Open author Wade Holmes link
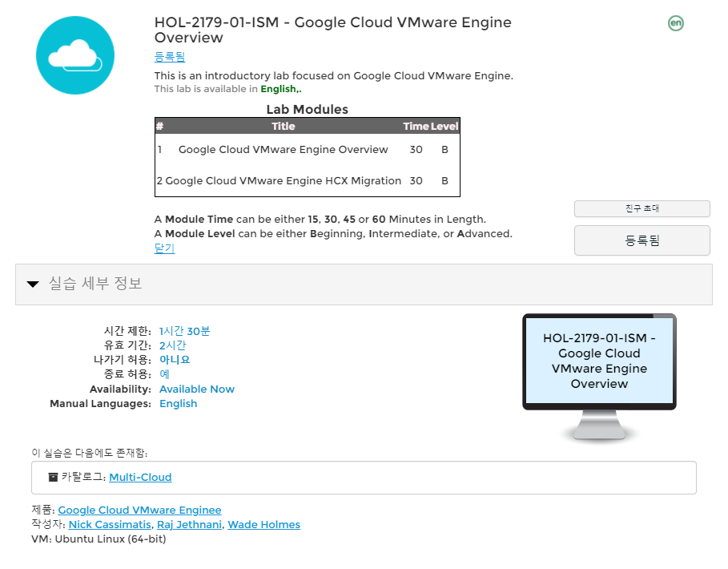 click(263, 524)
